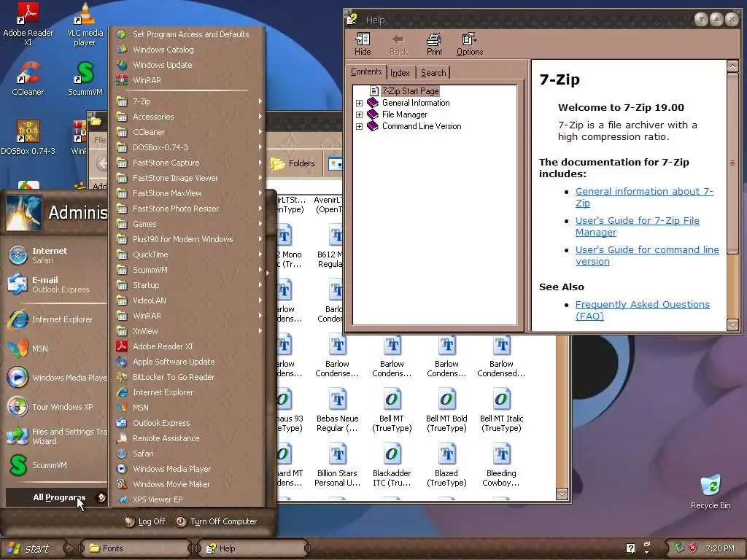Image resolution: width=747 pixels, height=560 pixels.
Task: Open Billion Stars Personal font file
Action: tap(337, 464)
